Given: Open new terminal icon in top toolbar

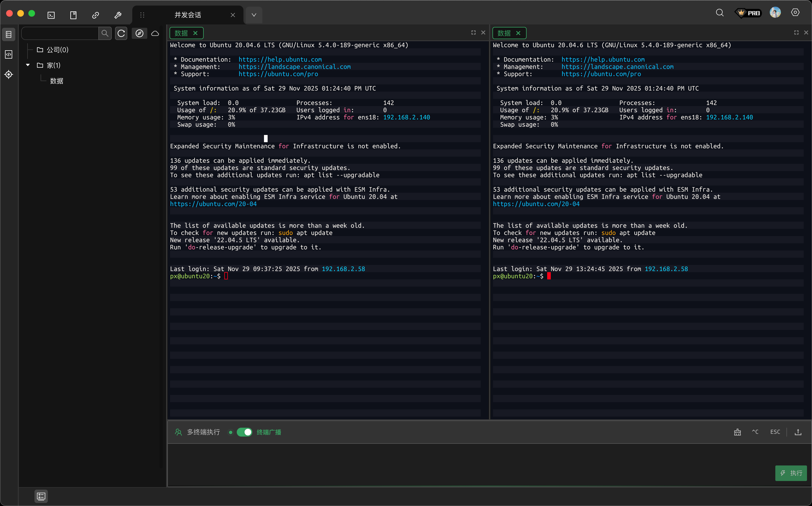Looking at the screenshot, I should click(x=51, y=15).
